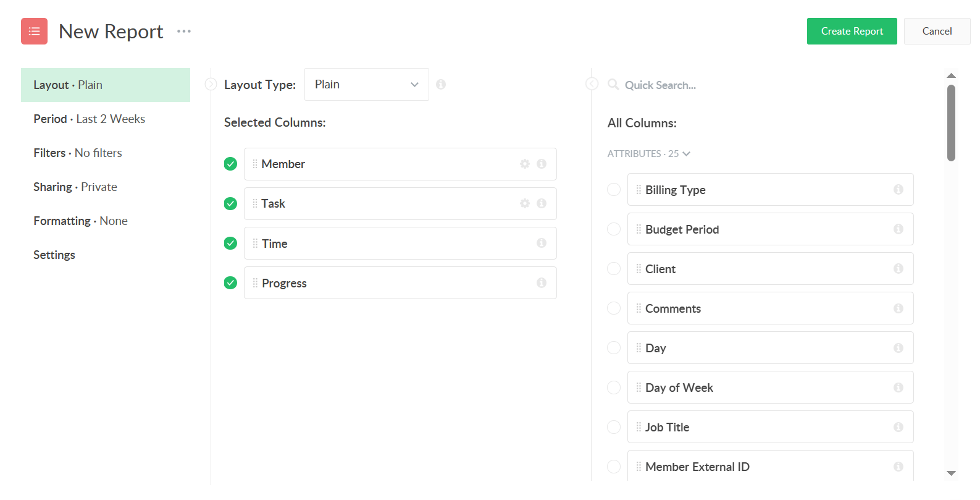Click info icon on Member column
The width and height of the screenshot is (980, 500).
coord(542,164)
